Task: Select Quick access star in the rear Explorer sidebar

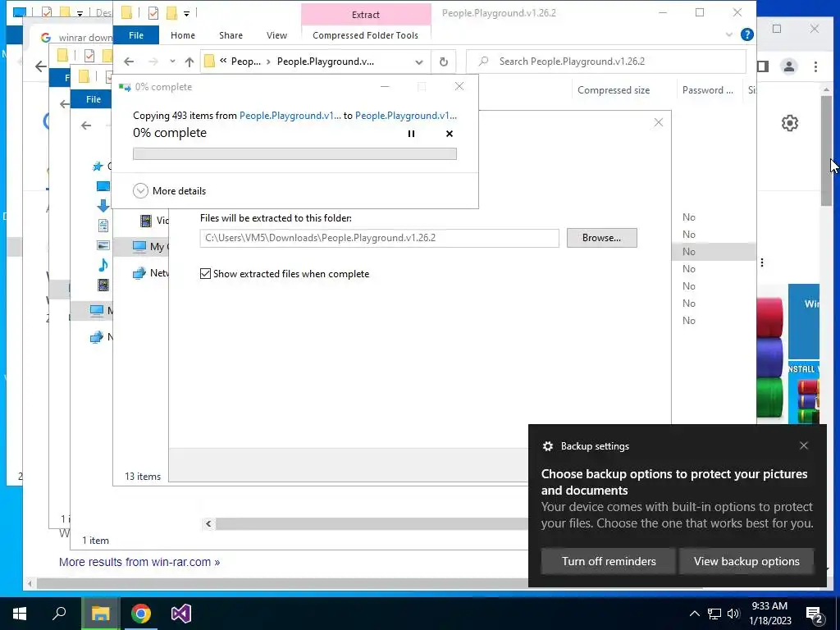Action: coord(98,167)
